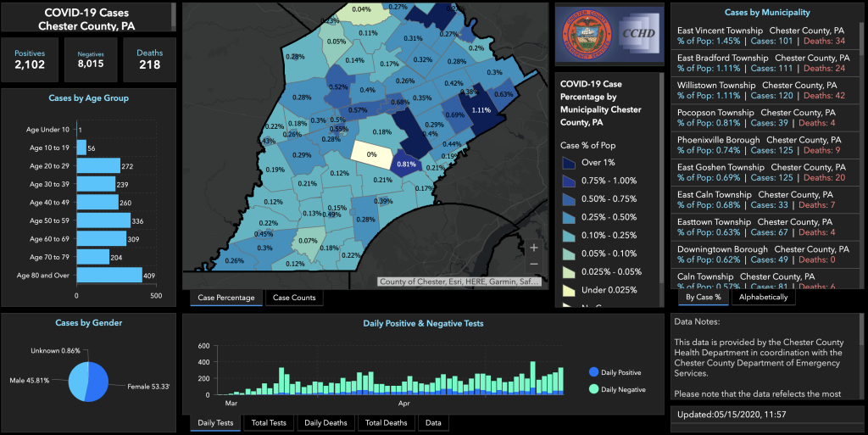Click the Age 10 to 19 bar
Image resolution: width=868 pixels, height=435 pixels.
(x=81, y=148)
